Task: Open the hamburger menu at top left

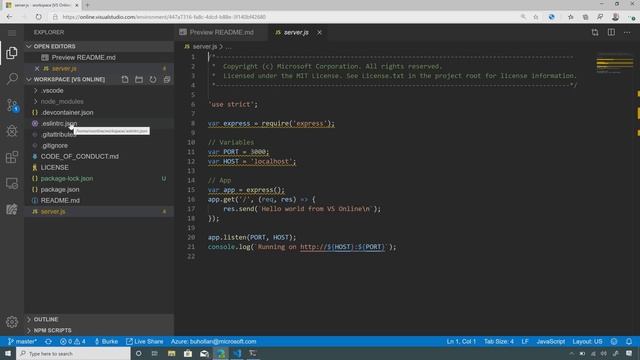Action: point(12,32)
